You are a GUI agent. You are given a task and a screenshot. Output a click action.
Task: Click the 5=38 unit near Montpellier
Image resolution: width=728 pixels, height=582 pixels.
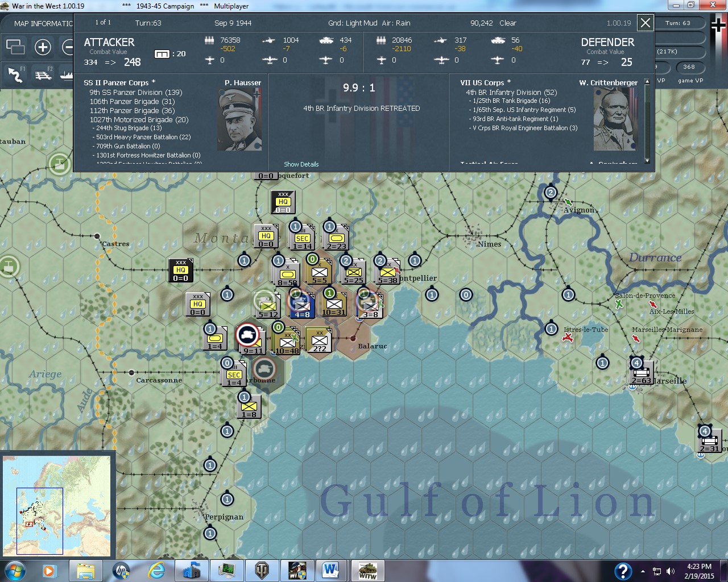pos(387,273)
